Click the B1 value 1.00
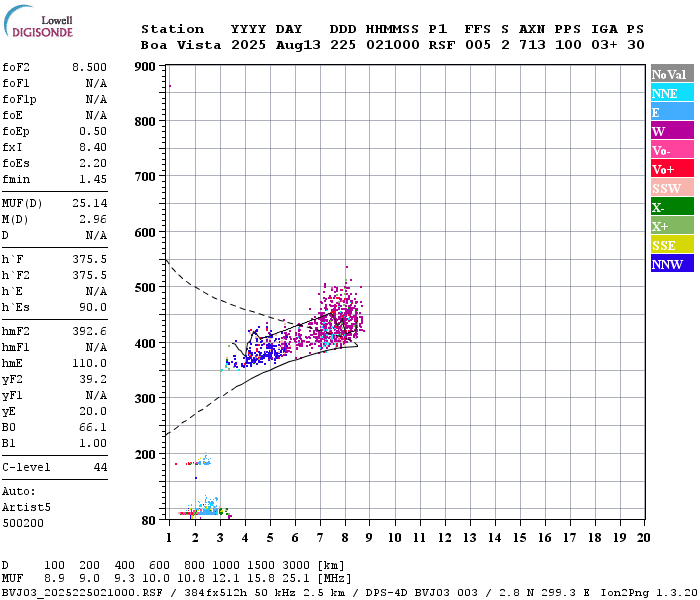Screen dimensions: 700x600 [93, 443]
